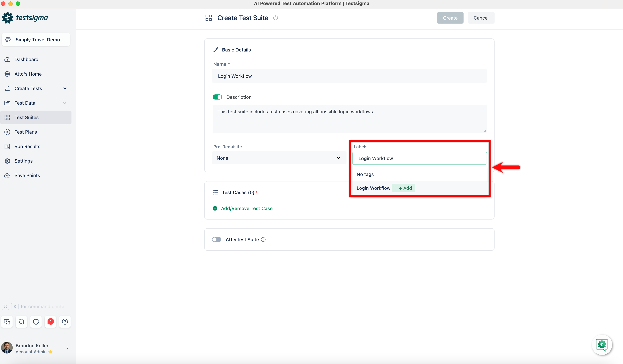Expand the Create Tests menu chevron
This screenshot has height=364, width=623.
click(x=65, y=88)
